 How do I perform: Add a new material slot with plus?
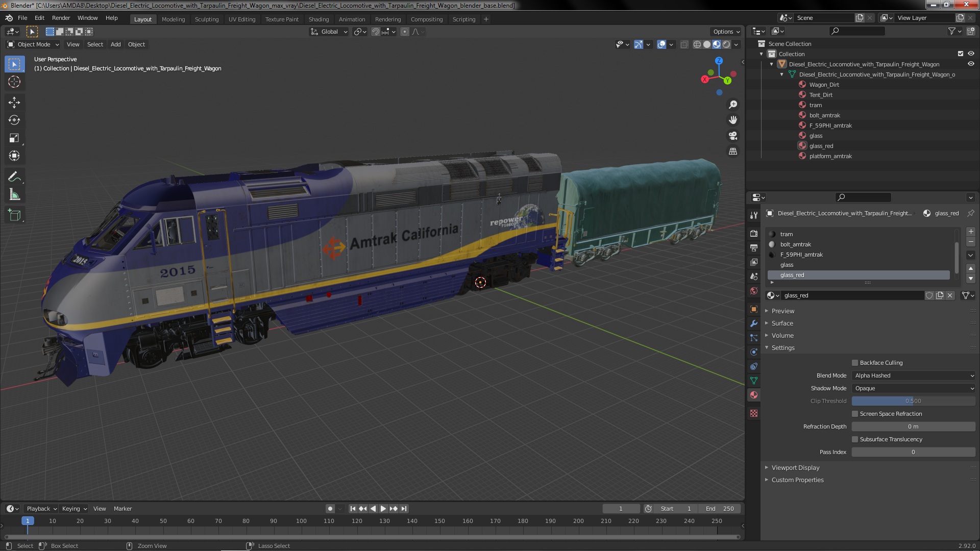(971, 232)
